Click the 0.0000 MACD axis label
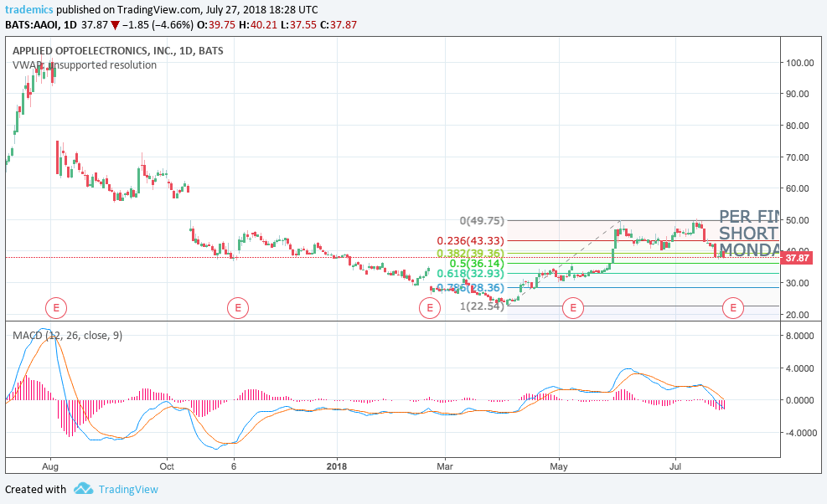This screenshot has width=827, height=504. point(799,400)
